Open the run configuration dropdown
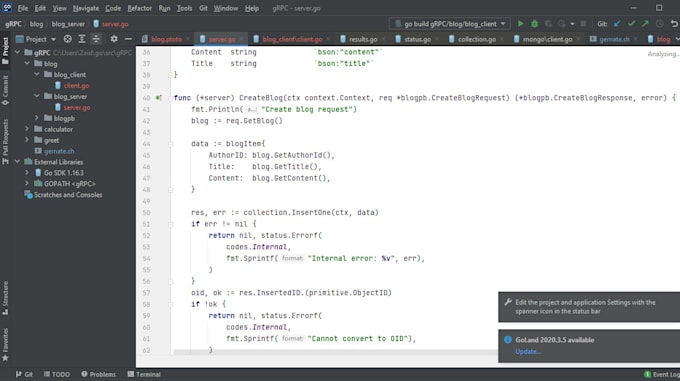This screenshot has width=680, height=381. (450, 24)
